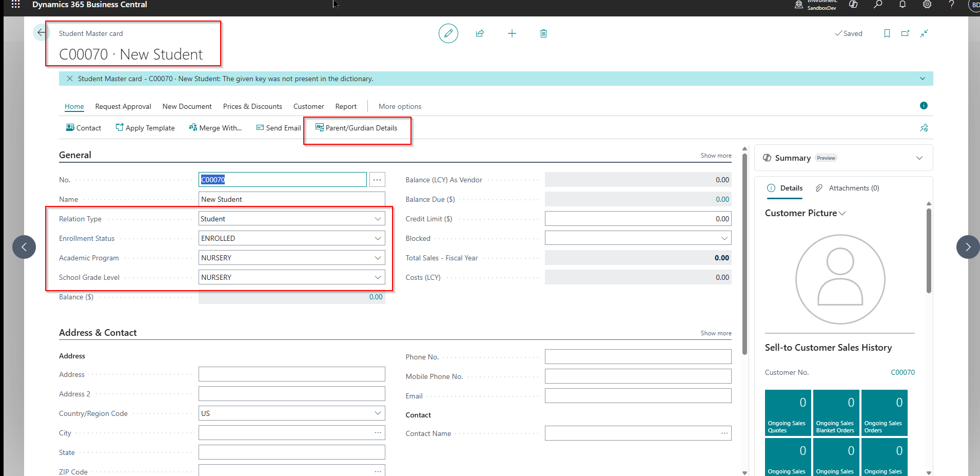Click the Customer No. C00070 link
The height and width of the screenshot is (476, 980).
pos(902,372)
